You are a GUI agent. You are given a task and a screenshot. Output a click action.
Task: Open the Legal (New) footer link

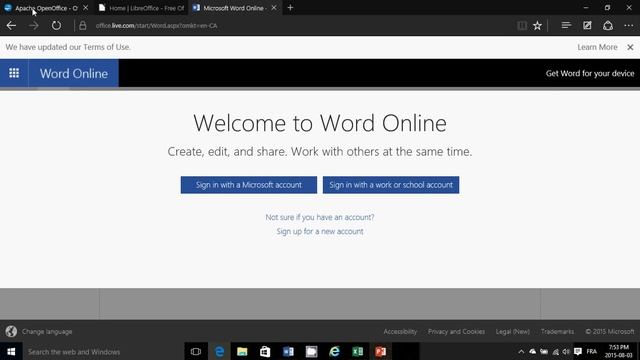pos(513,331)
